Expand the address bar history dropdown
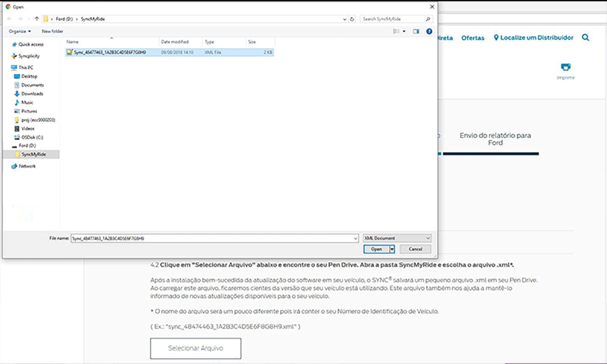 344,19
